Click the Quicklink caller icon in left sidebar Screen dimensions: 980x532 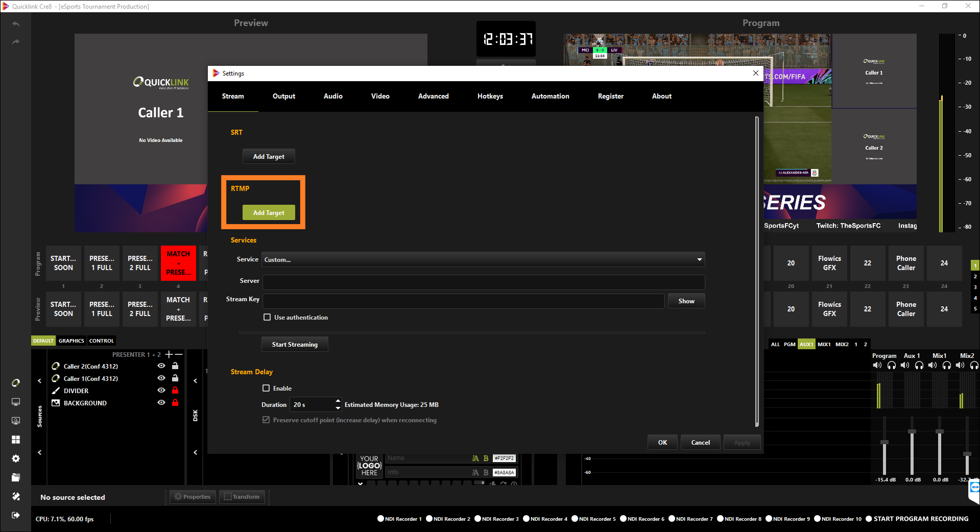tap(16, 383)
